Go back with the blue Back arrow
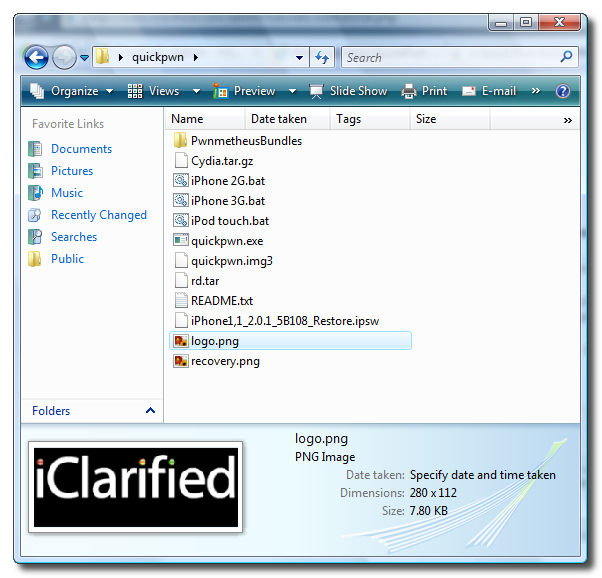 (36, 58)
